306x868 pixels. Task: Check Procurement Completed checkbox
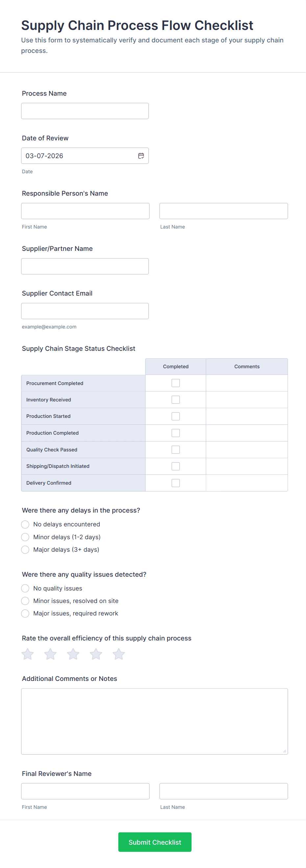tap(175, 383)
